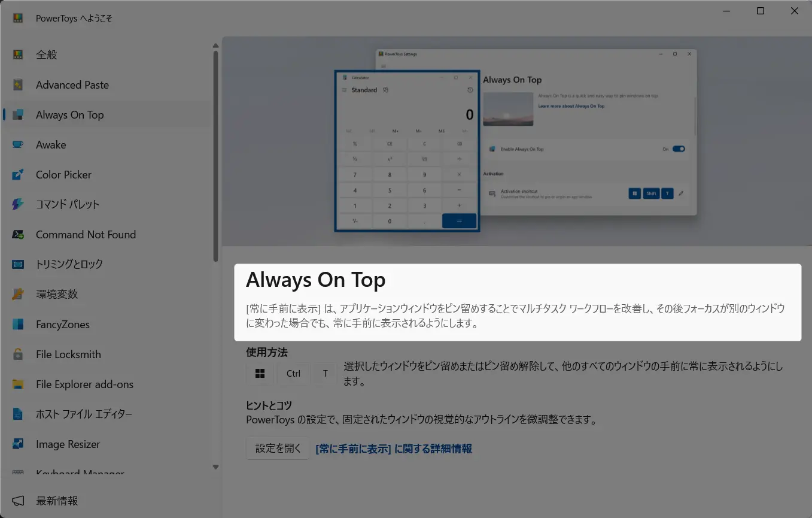Select the Awake coffee cup icon

[x=18, y=144]
